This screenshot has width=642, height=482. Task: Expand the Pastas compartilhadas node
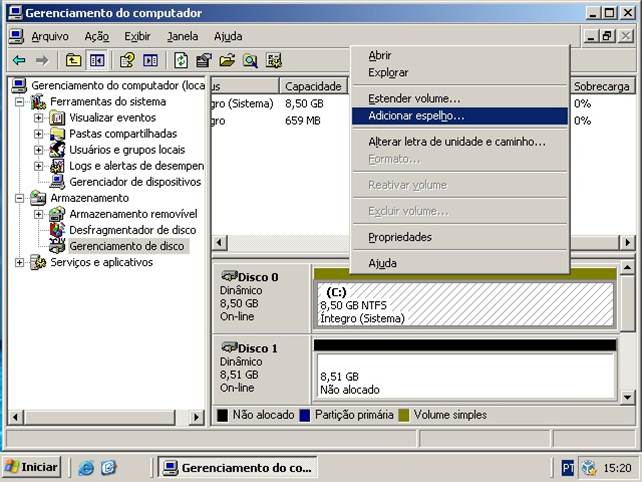coord(38,134)
